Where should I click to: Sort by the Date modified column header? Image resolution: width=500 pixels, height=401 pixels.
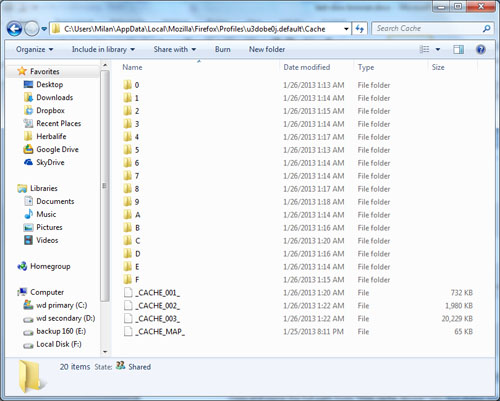tap(307, 67)
